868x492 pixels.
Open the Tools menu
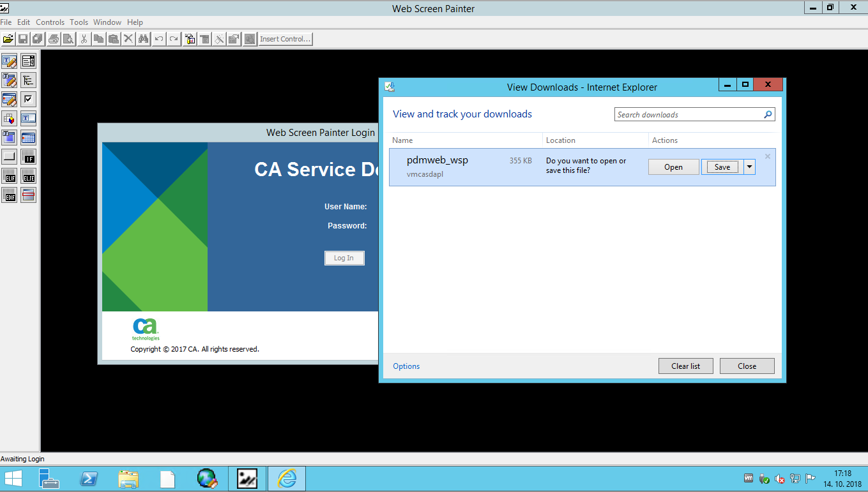coord(79,22)
